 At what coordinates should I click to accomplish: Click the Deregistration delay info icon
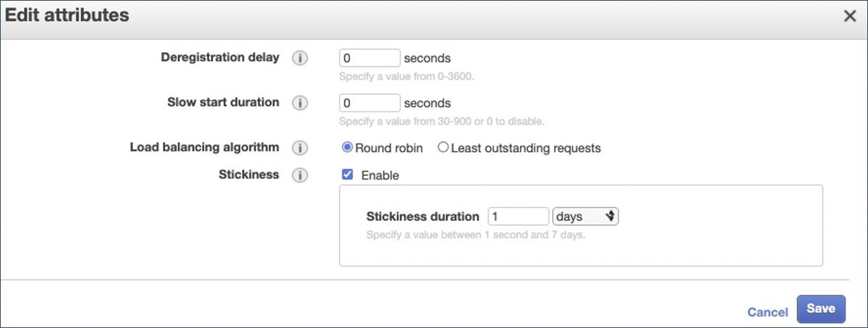[300, 59]
